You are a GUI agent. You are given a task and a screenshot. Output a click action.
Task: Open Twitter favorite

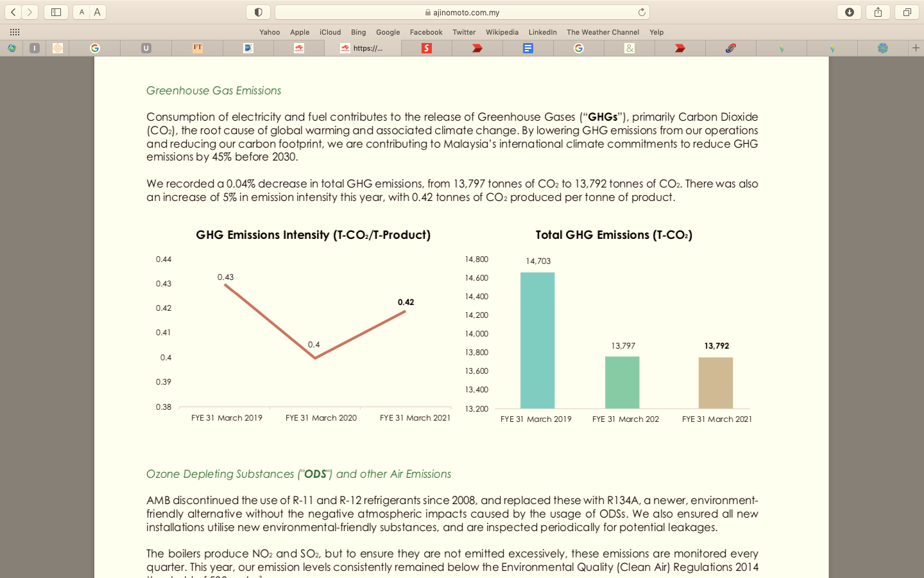pos(464,32)
